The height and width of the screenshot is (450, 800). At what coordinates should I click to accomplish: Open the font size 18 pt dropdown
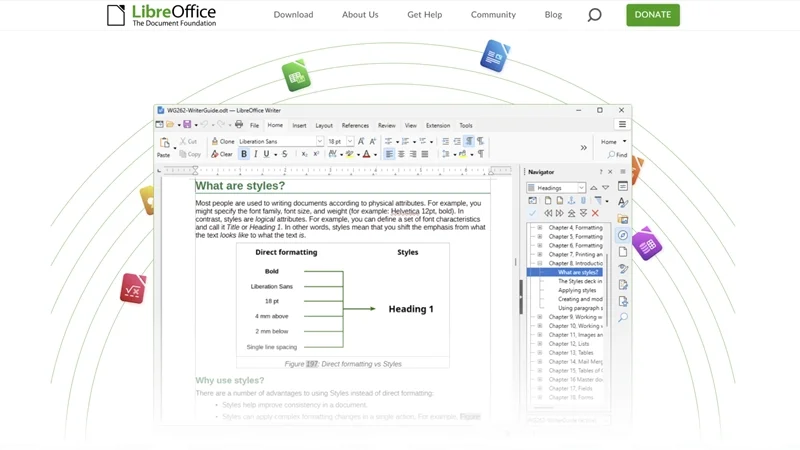(x=350, y=141)
